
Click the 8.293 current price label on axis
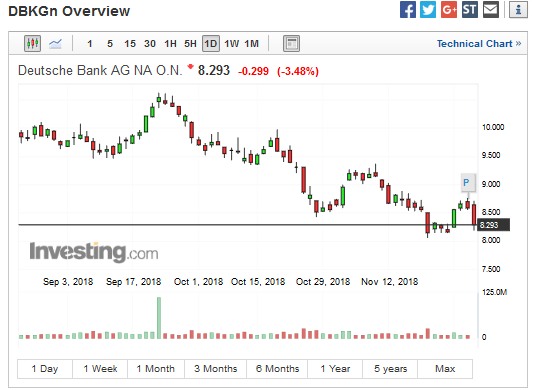pyautogui.click(x=493, y=225)
